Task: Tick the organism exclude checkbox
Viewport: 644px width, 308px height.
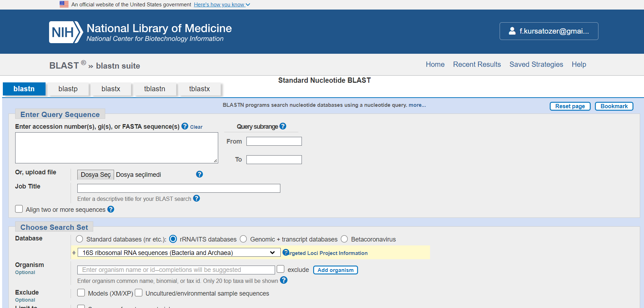Action: click(x=281, y=269)
